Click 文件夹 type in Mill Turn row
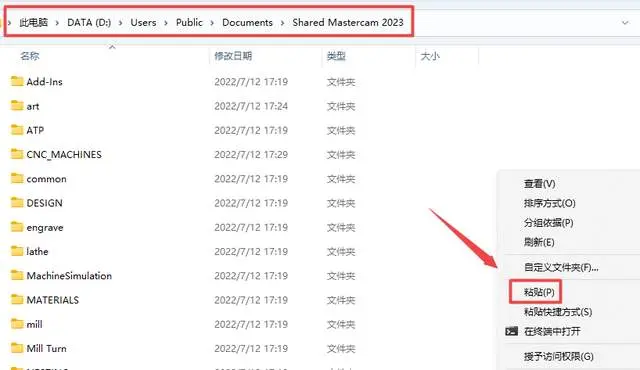Screen dimensions: 640x370 [341, 349]
